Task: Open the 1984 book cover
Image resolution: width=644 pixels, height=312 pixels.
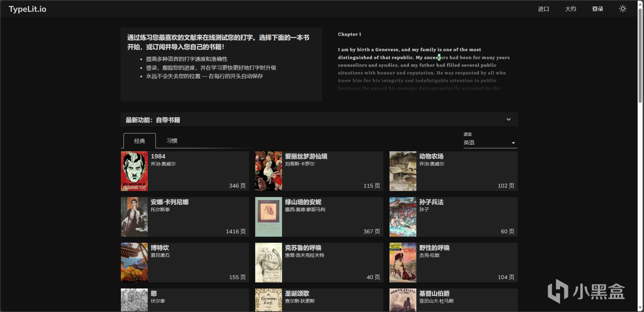Action: (134, 171)
